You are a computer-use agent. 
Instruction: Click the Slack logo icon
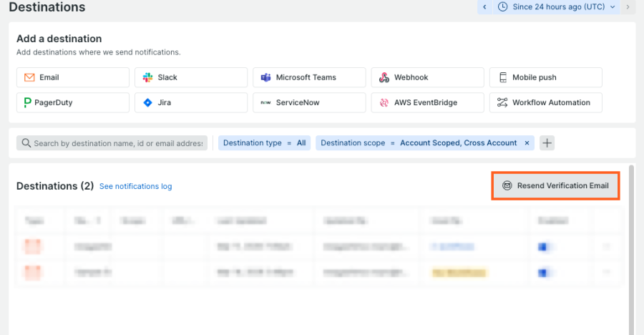coord(148,77)
